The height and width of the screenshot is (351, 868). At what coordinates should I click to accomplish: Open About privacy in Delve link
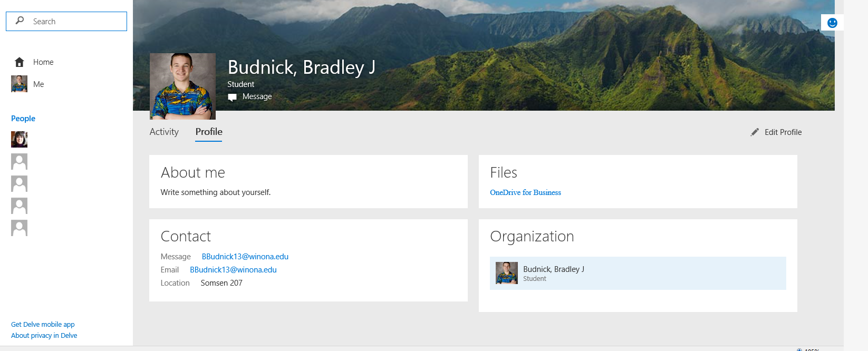click(x=44, y=336)
